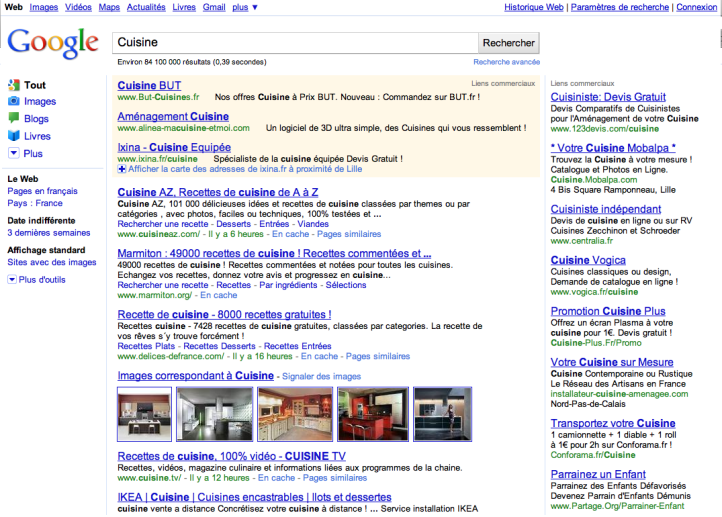
Task: Open fifth kitchen thumbnail with woman standing
Action: pyautogui.click(x=443, y=414)
